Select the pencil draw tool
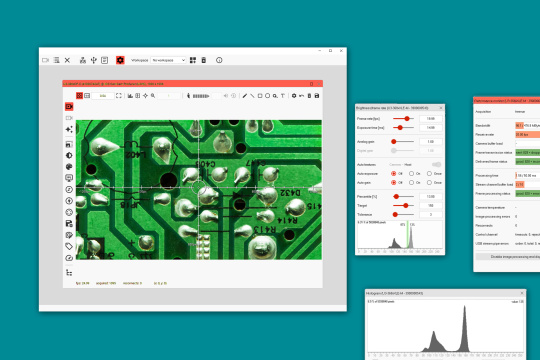The height and width of the screenshot is (360, 540). (x=245, y=96)
